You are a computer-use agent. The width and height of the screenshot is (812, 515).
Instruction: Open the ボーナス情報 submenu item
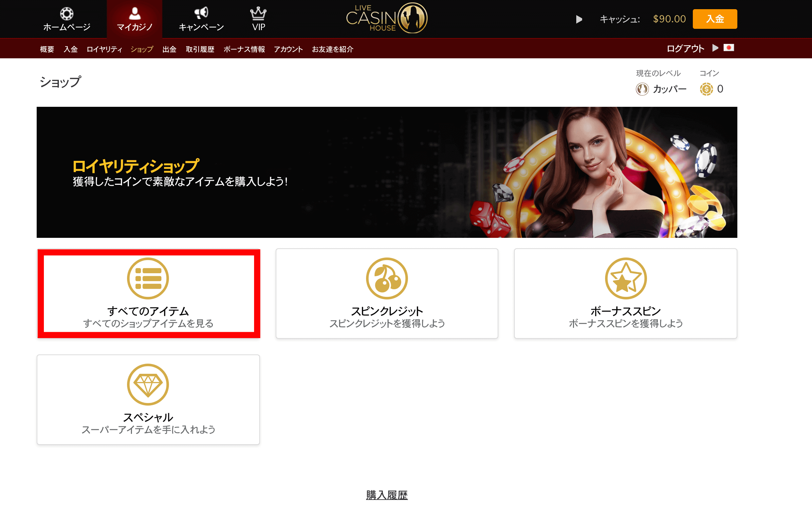pyautogui.click(x=244, y=49)
